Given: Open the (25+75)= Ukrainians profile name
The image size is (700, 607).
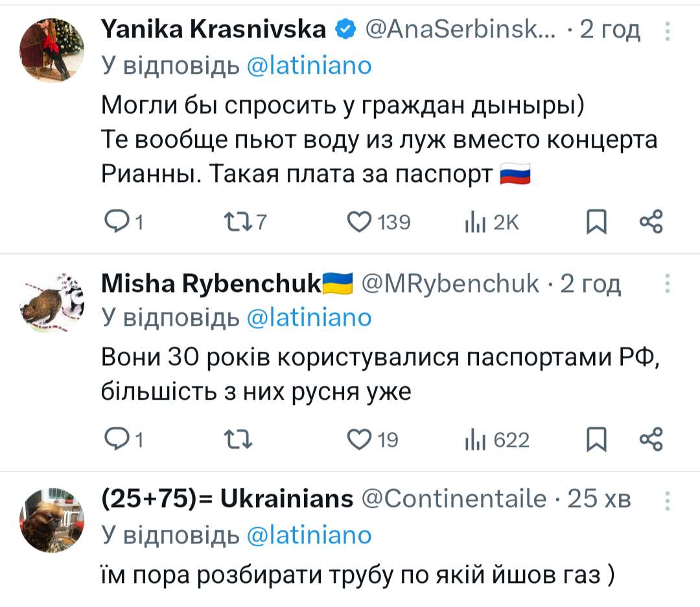Looking at the screenshot, I should point(227,499).
